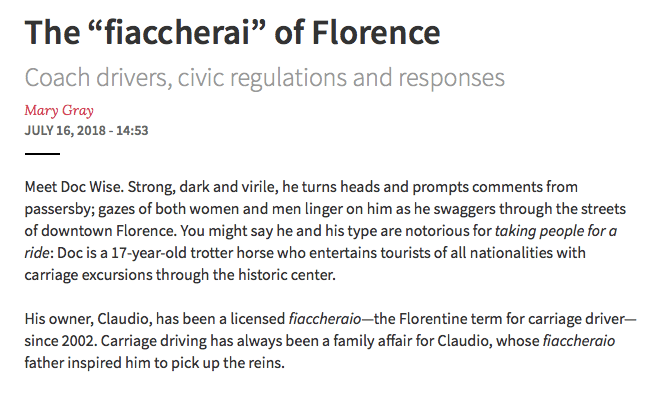Click the article title "The fiaccherai of Florence"
This screenshot has width=647, height=407.
[x=232, y=32]
